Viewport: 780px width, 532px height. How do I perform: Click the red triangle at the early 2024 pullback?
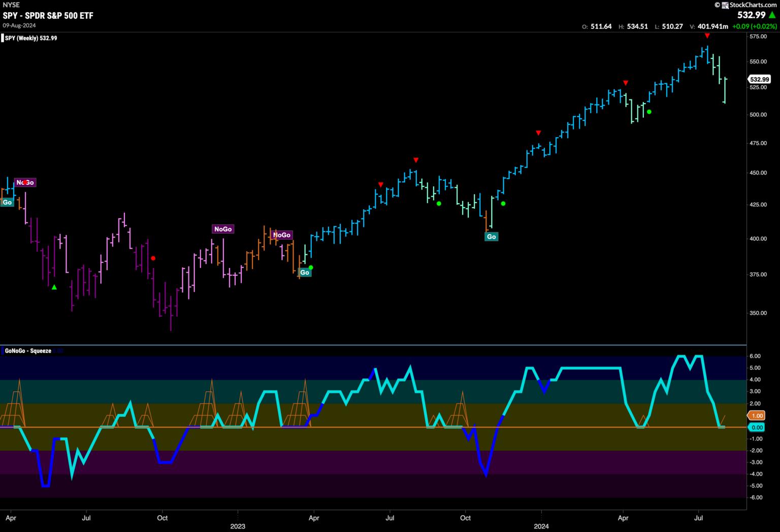click(x=538, y=133)
